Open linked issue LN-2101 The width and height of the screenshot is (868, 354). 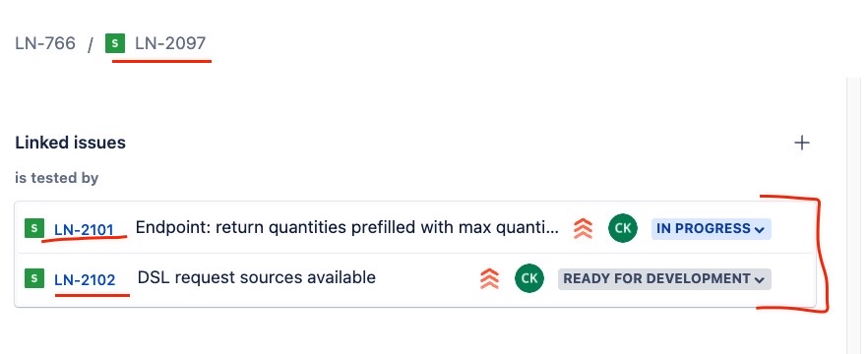85,229
